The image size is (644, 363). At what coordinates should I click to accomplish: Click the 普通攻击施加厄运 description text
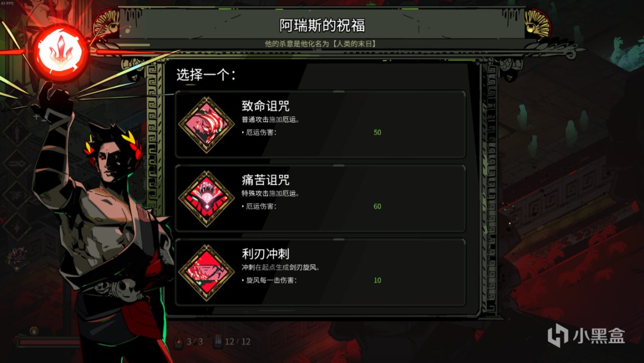coord(271,120)
